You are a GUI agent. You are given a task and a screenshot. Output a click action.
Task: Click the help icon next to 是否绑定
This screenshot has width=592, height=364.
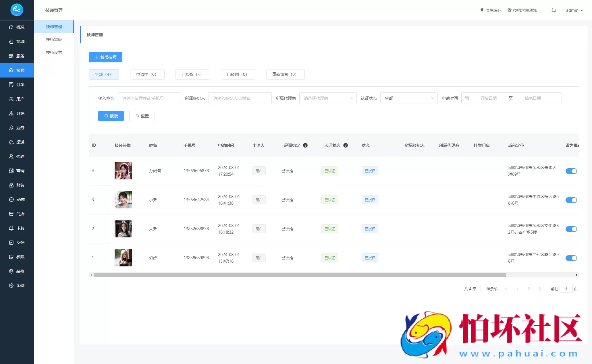305,145
